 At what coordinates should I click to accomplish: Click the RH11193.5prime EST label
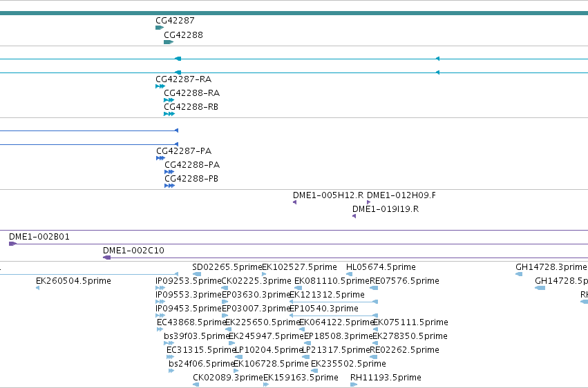[386, 378]
